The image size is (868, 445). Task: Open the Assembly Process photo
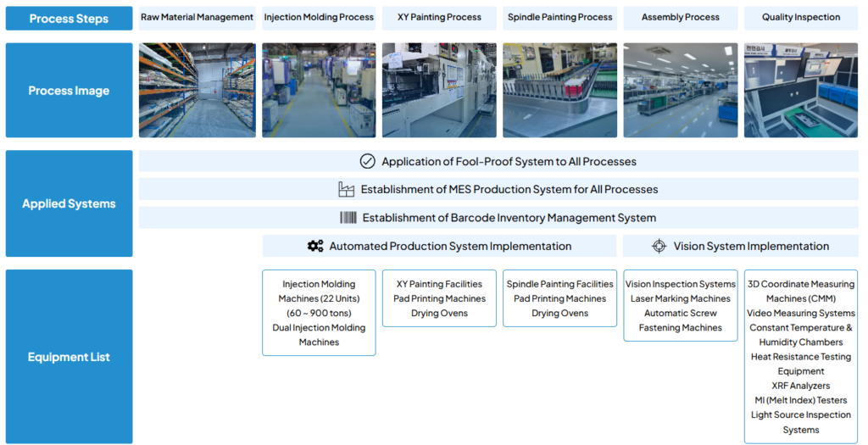(x=681, y=91)
